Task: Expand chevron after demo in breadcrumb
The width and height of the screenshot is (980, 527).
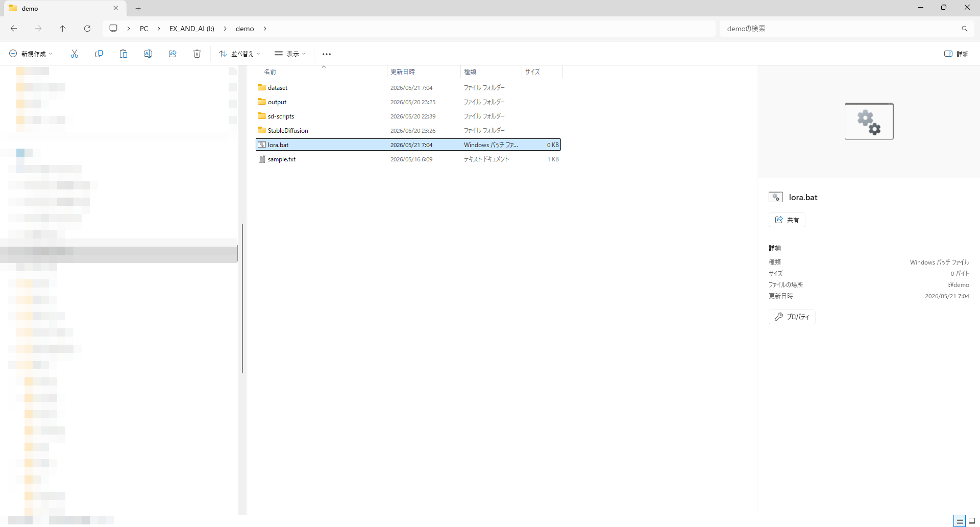Action: point(265,29)
